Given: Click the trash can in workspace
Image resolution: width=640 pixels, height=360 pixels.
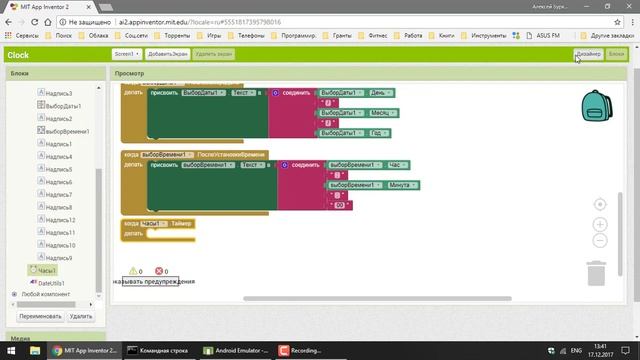Looking at the screenshot, I should [x=596, y=273].
